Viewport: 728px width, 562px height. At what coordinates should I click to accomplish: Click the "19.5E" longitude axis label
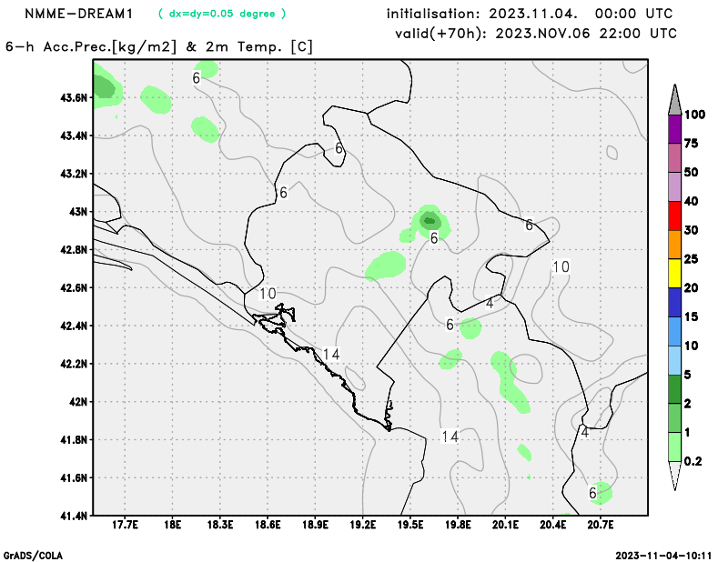[x=410, y=525]
